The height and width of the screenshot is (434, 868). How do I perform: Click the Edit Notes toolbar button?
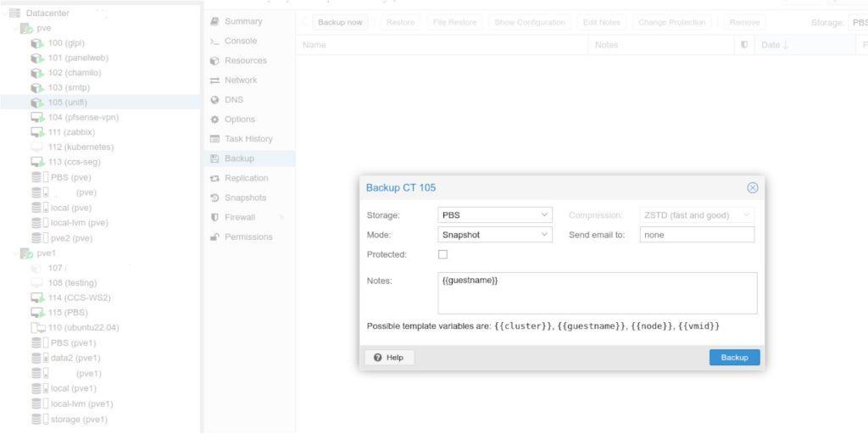602,23
